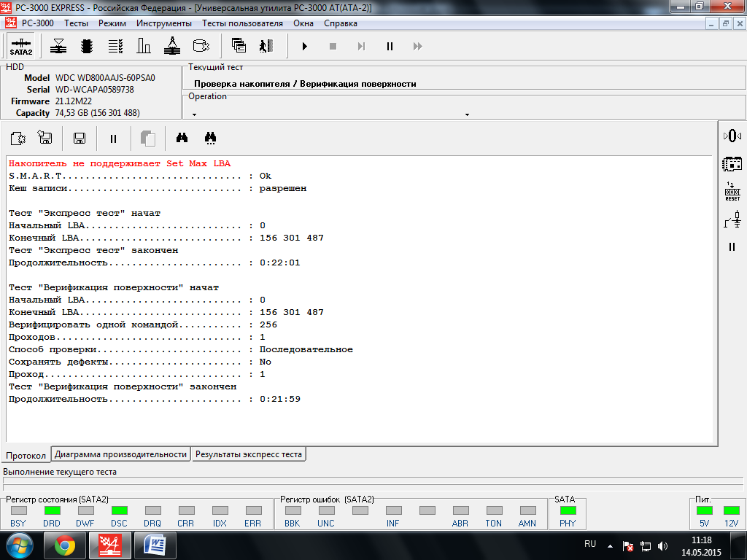747x560 pixels.
Task: Open the Справка menu
Action: coord(341,23)
